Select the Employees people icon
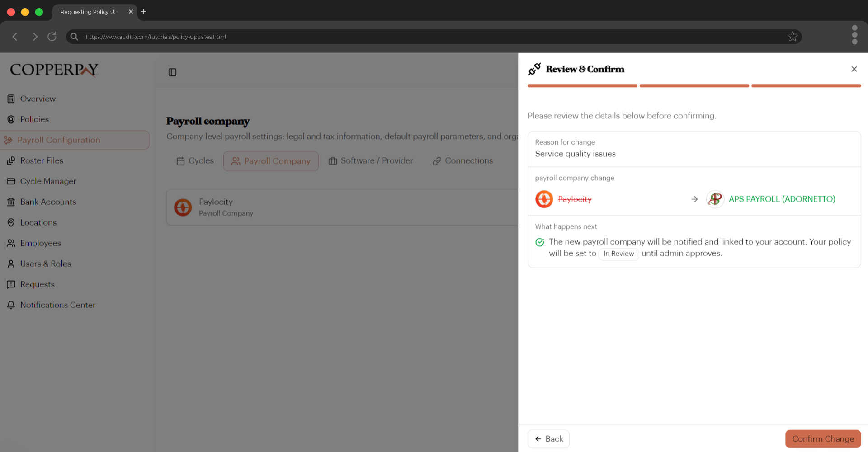The image size is (868, 452). pyautogui.click(x=11, y=243)
